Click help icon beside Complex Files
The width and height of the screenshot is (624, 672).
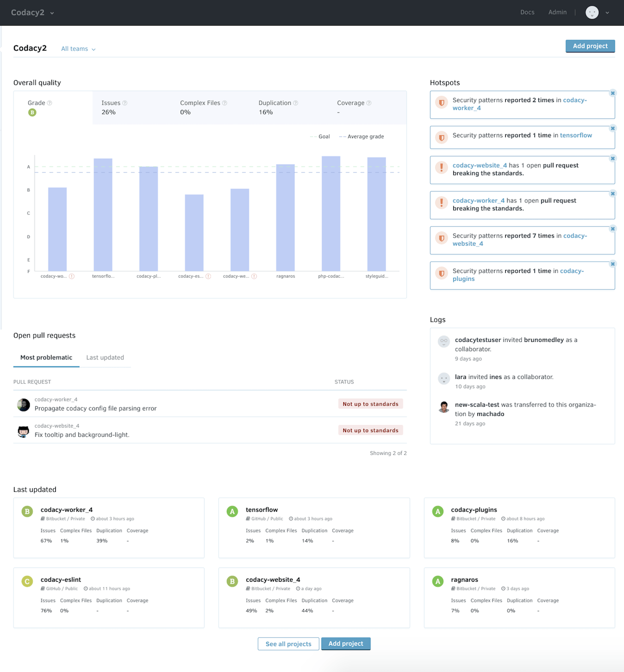coord(225,103)
